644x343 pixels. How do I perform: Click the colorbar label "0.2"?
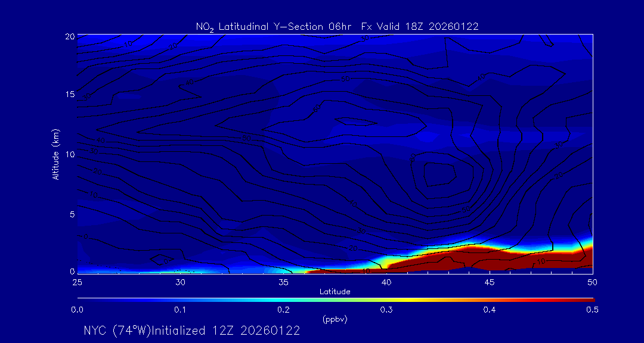(283, 310)
